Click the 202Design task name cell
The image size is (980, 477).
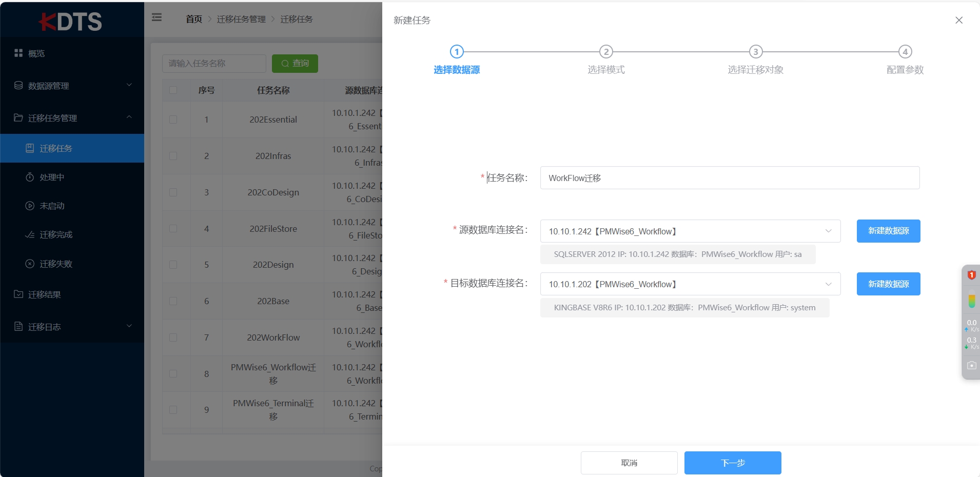click(273, 265)
